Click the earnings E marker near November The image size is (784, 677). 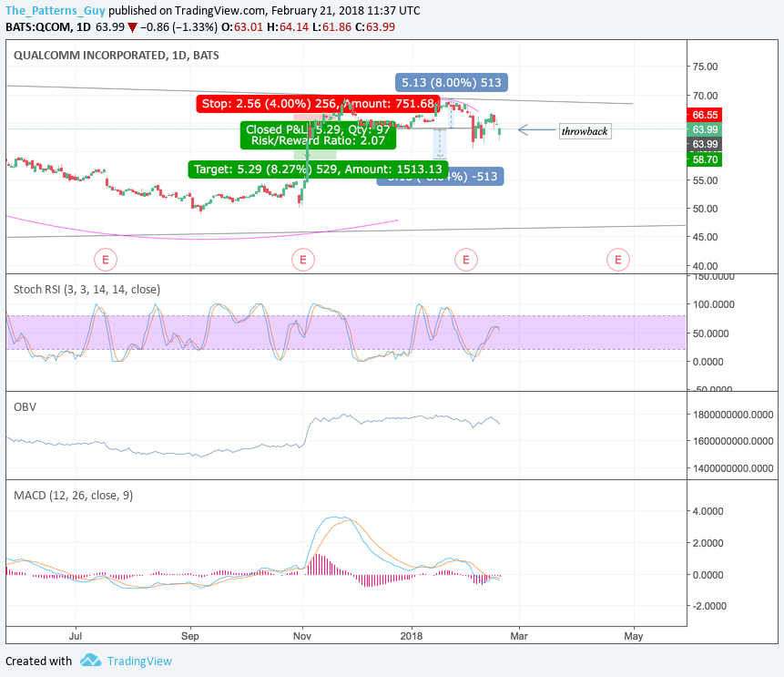click(303, 260)
